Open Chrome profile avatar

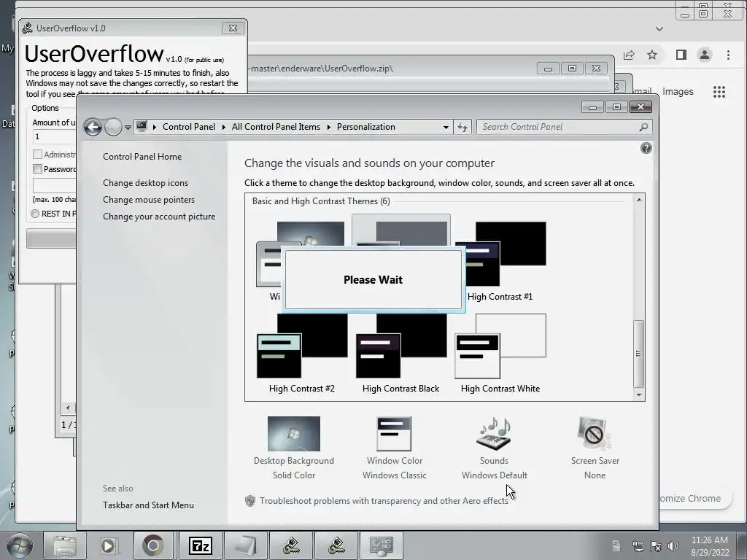click(705, 55)
